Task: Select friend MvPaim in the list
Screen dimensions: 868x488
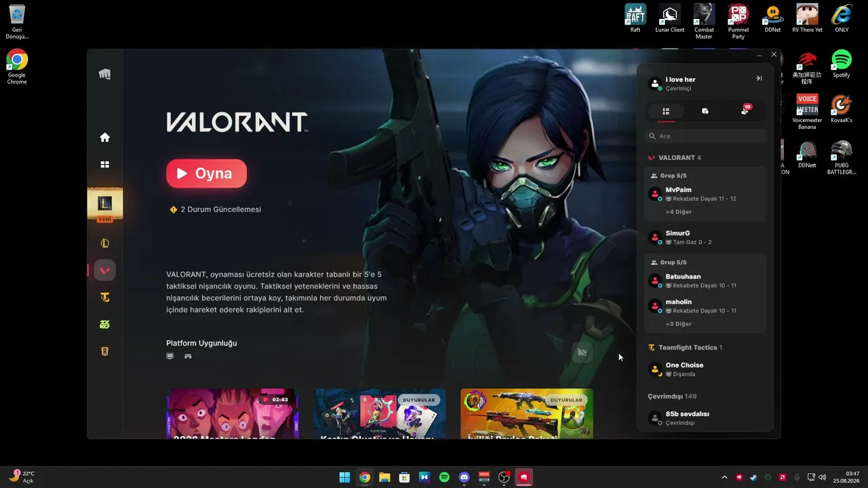Action: [705, 194]
